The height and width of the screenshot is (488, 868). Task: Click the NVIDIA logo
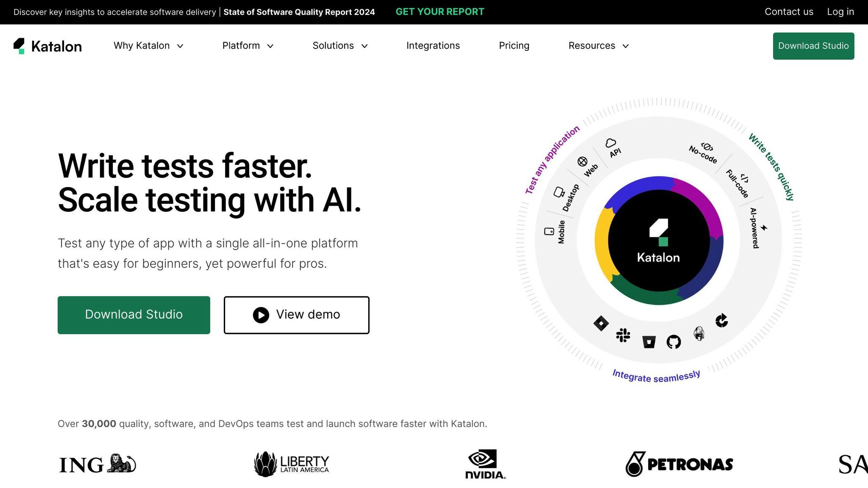[x=485, y=464]
